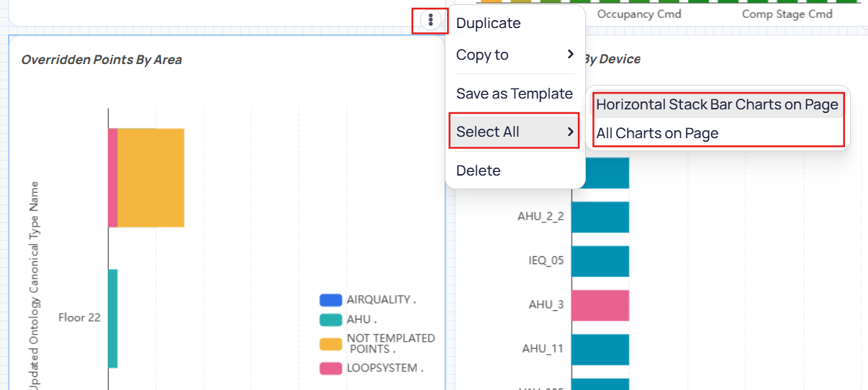The image size is (868, 390).
Task: Expand the chevron arrow beside Select All
Action: pyautogui.click(x=570, y=132)
